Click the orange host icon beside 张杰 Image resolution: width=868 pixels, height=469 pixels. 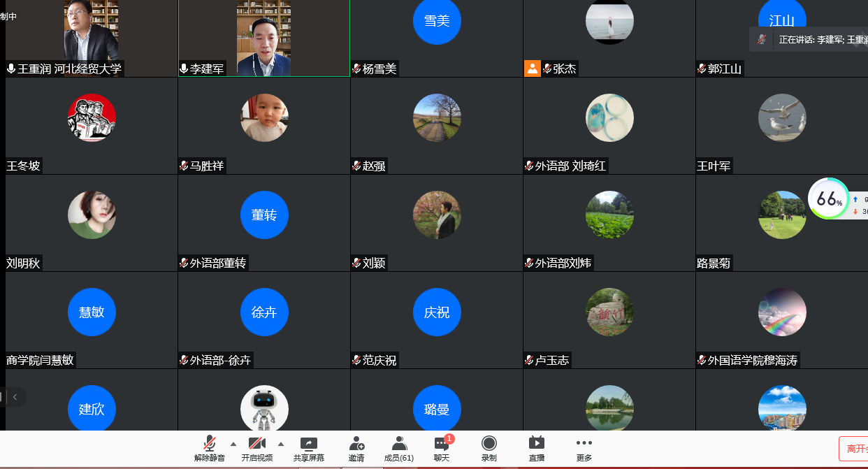coord(533,68)
